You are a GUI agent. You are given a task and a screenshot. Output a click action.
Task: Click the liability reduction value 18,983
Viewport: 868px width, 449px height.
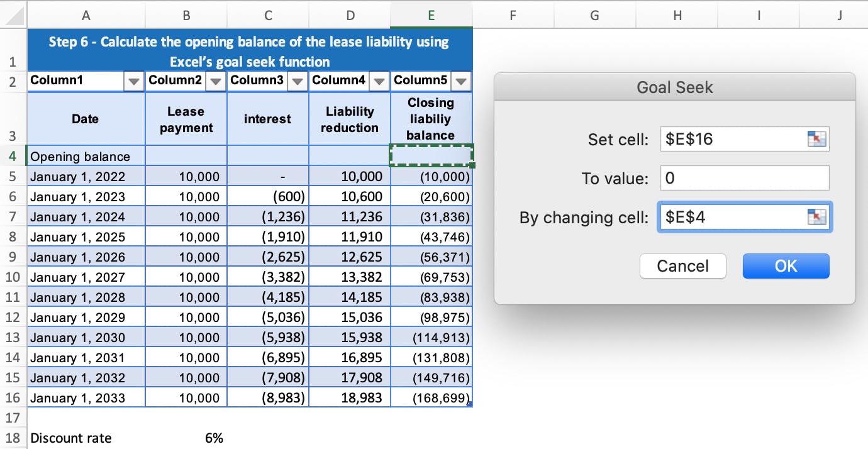(350, 397)
